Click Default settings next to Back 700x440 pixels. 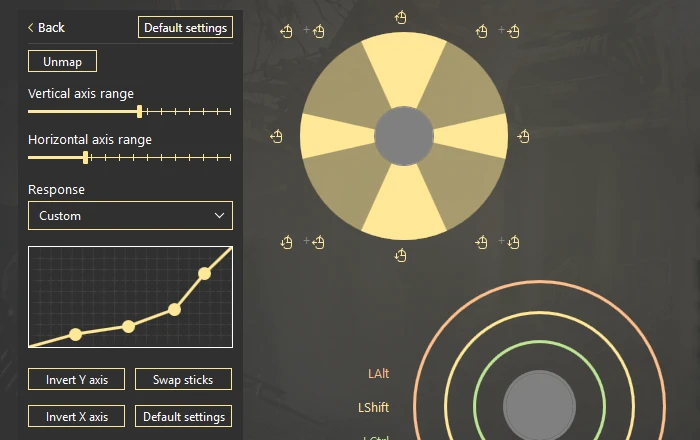pos(185,28)
